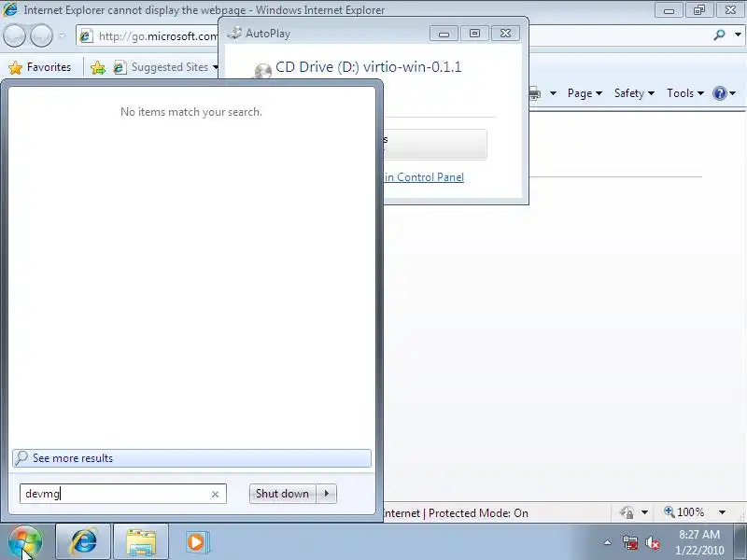The width and height of the screenshot is (747, 560).
Task: Minimize the Internet Explorer window
Action: click(669, 10)
